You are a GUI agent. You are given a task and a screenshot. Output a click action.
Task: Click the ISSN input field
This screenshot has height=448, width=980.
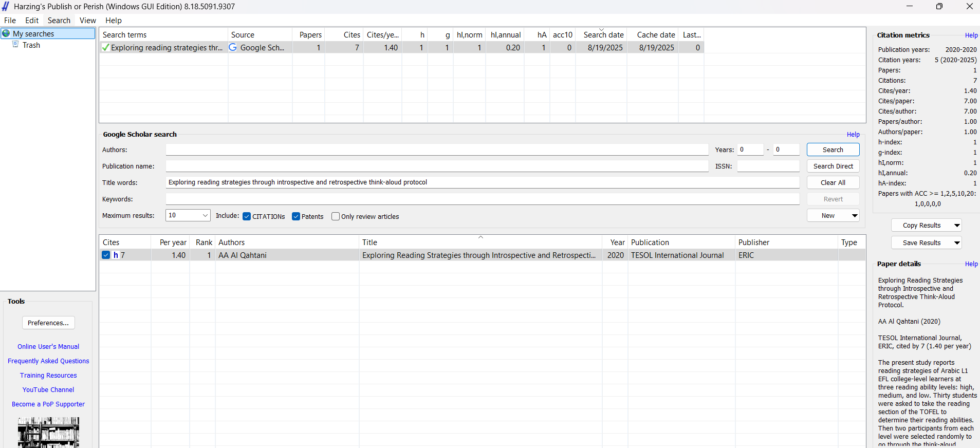pyautogui.click(x=768, y=166)
